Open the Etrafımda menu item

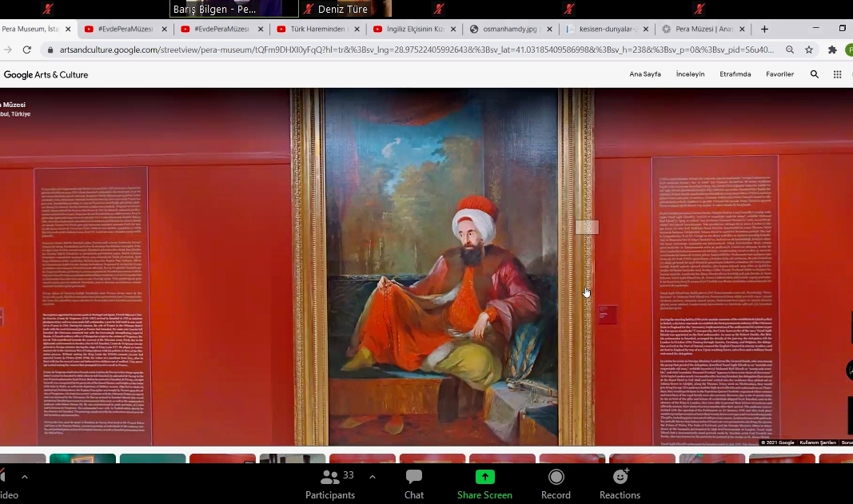(735, 74)
